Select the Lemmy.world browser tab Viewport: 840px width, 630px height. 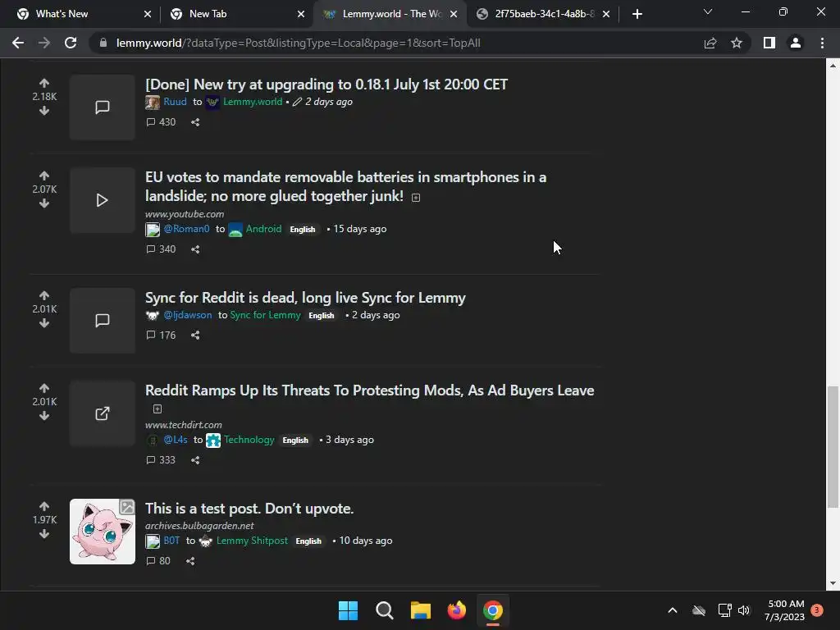coord(390,14)
